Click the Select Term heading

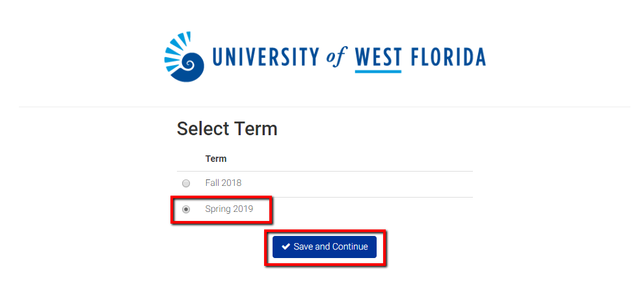(227, 129)
